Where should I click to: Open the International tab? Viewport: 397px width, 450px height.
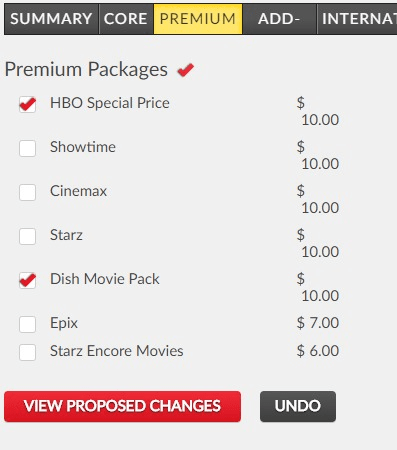click(357, 19)
